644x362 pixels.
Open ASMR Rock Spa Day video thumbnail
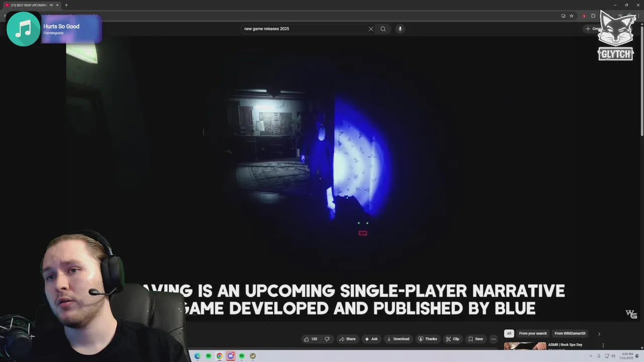point(525,346)
